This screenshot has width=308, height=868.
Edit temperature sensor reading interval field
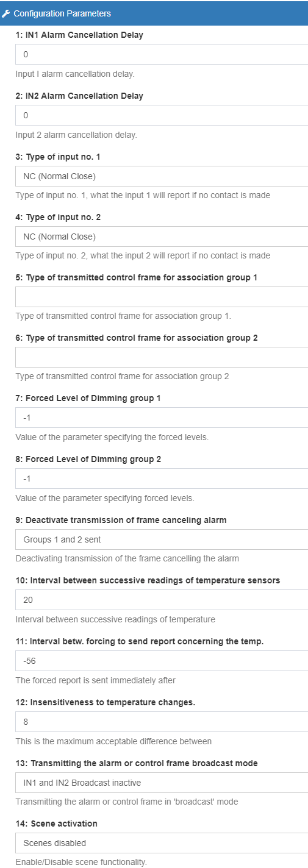(162, 600)
